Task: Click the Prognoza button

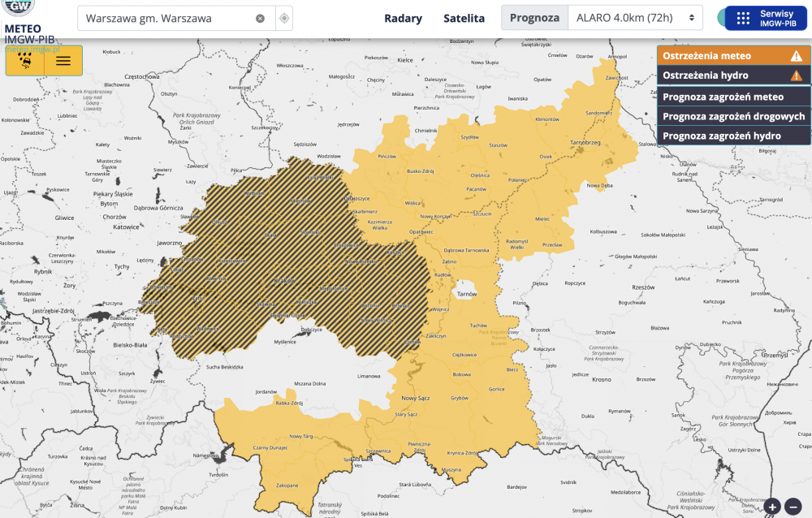Action: coord(534,18)
